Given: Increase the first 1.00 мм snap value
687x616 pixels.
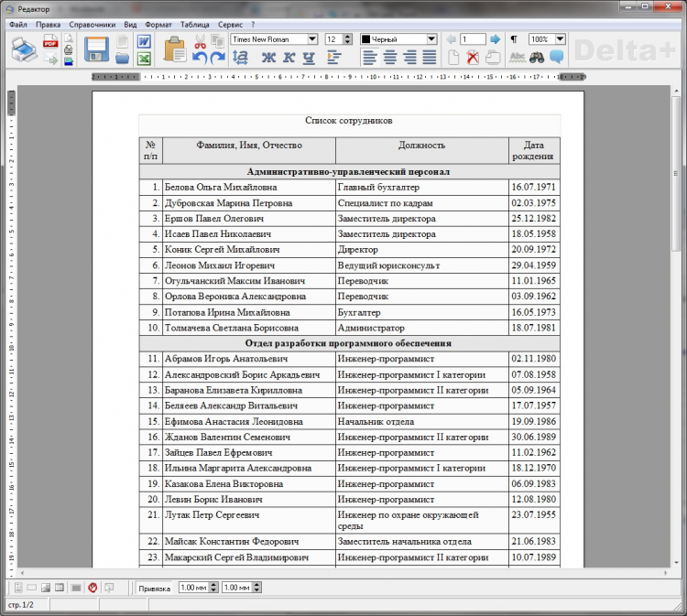Looking at the screenshot, I should (213, 585).
